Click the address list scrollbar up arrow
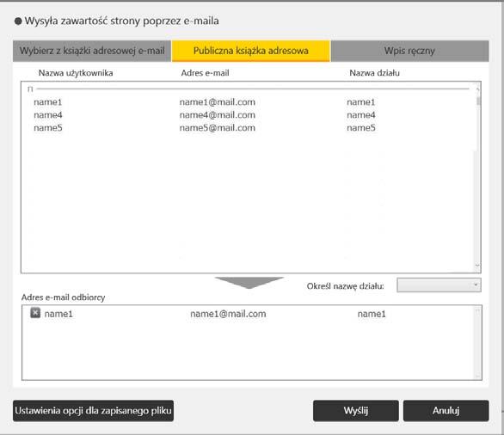 click(x=477, y=89)
